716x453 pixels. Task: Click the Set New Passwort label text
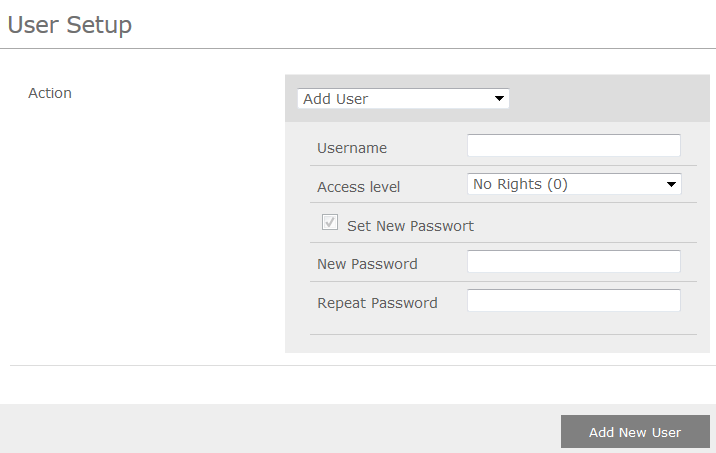pos(410,226)
